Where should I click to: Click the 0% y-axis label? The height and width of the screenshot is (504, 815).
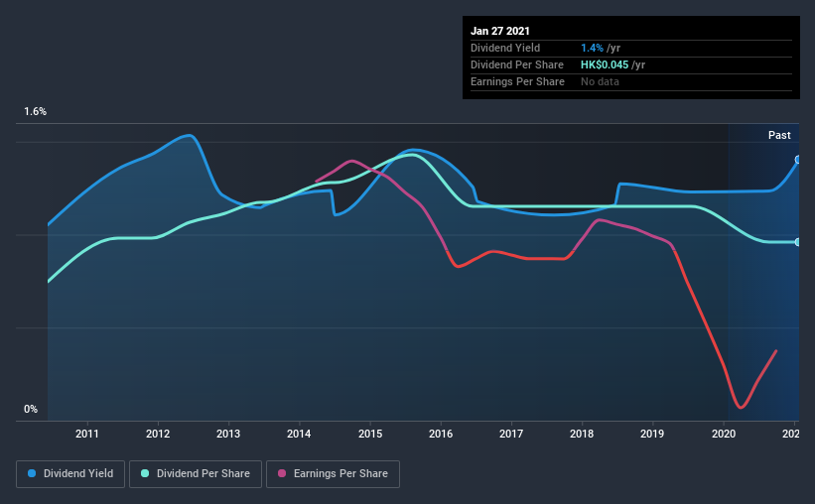pos(31,409)
